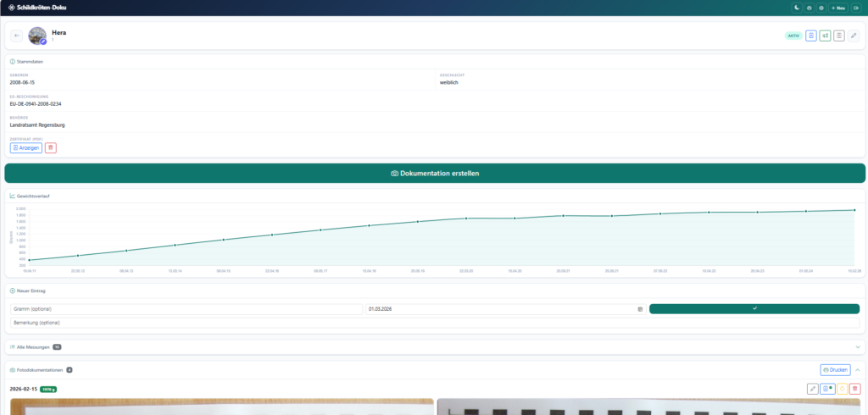
Task: Confirm the new entry with the checkmark button
Action: [x=754, y=309]
